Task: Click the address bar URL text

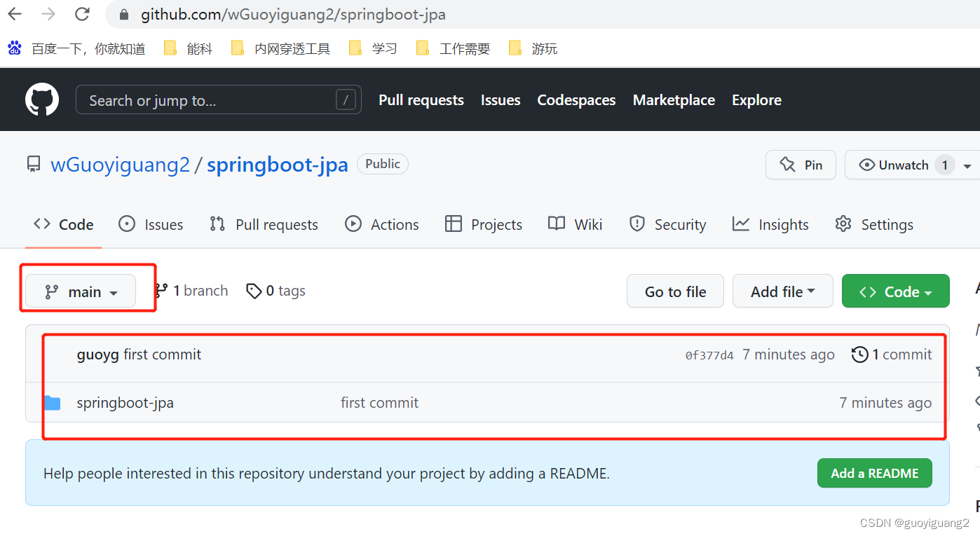Action: point(293,15)
